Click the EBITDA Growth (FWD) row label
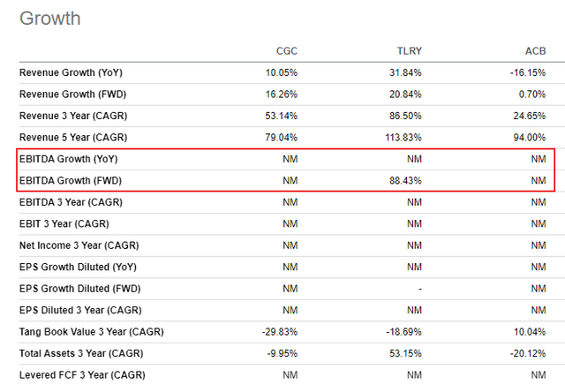Image resolution: width=565 pixels, height=392 pixels. [69, 180]
